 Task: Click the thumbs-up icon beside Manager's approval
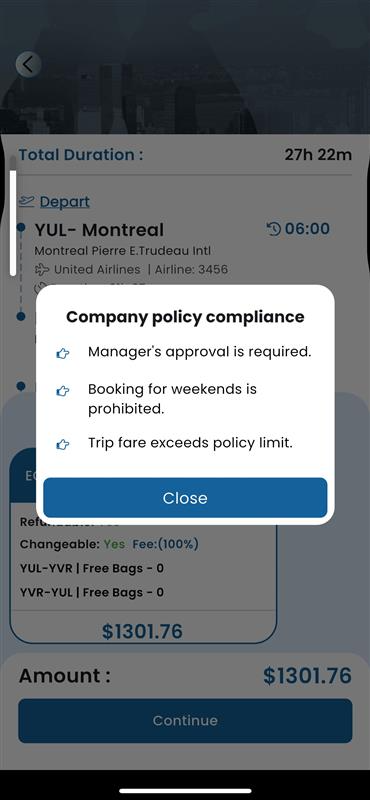coord(62,353)
